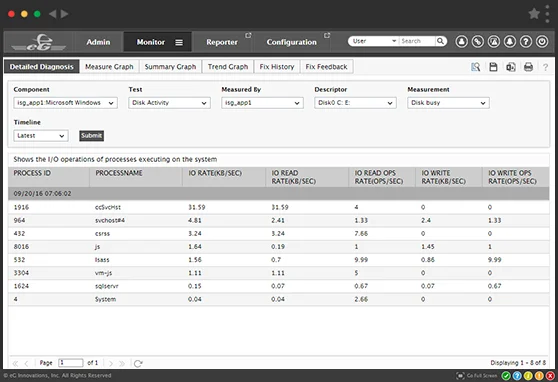This screenshot has width=558, height=382.
Task: Open the Timeline dropdown set to Latest
Action: coord(41,136)
